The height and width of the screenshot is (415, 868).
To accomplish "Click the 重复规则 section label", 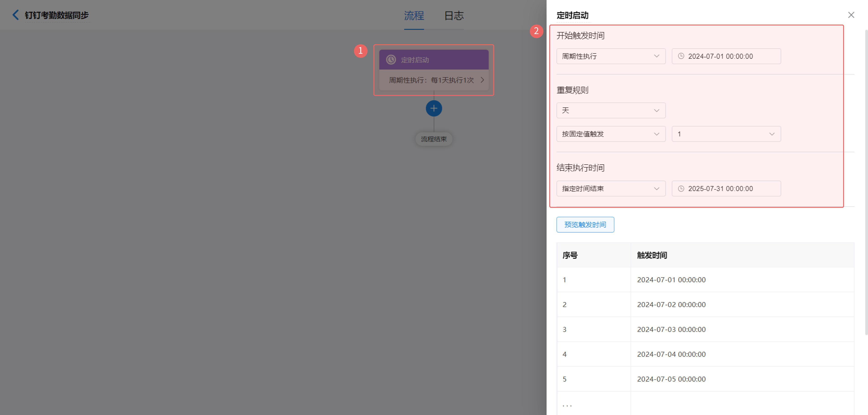I will click(x=572, y=90).
